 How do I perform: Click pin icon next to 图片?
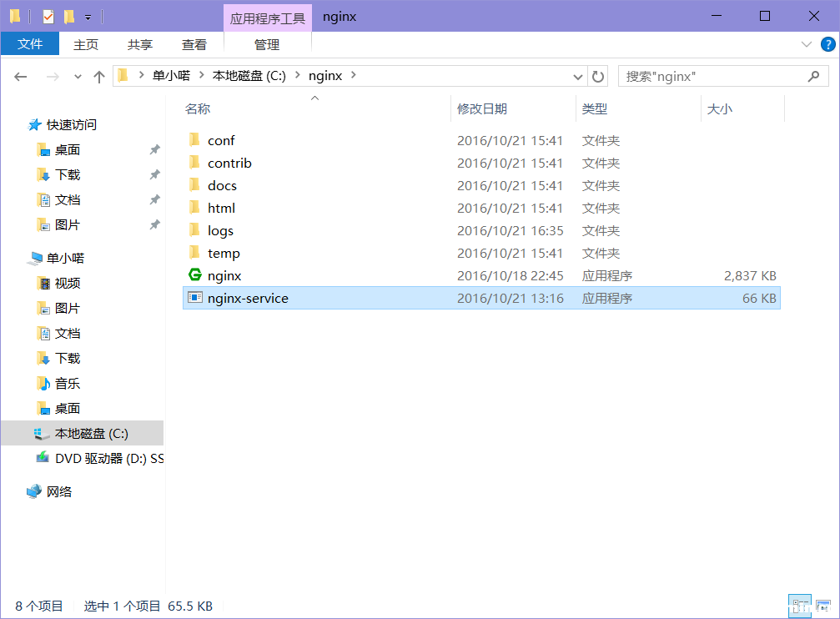pos(155,224)
